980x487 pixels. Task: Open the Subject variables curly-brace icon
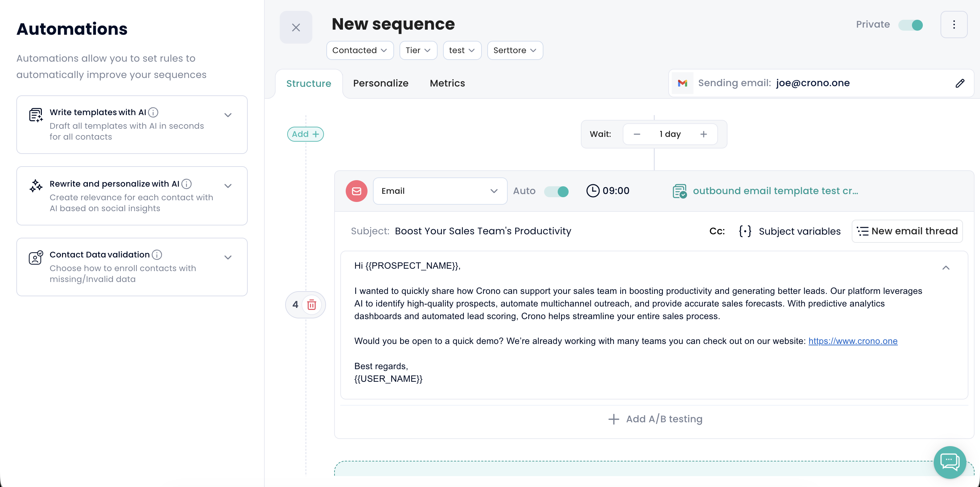(745, 231)
